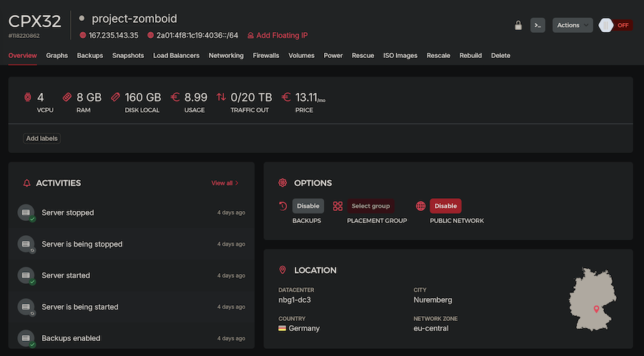Click the bell icon beside Activities
The image size is (644, 356).
tap(27, 183)
